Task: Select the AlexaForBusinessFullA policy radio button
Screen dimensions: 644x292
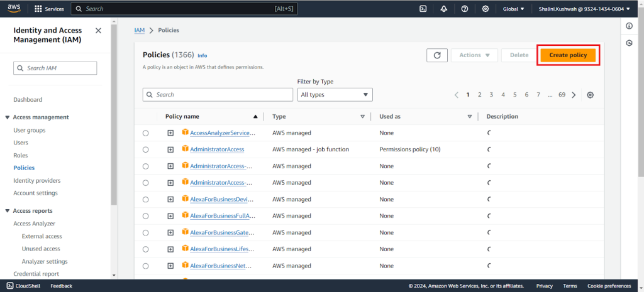Action: 146,216
